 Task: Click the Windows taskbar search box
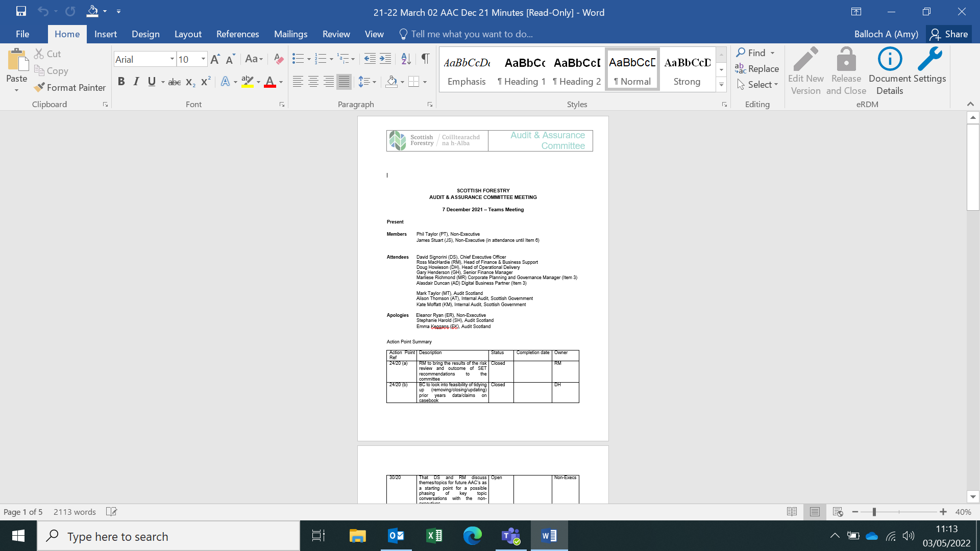click(x=168, y=536)
